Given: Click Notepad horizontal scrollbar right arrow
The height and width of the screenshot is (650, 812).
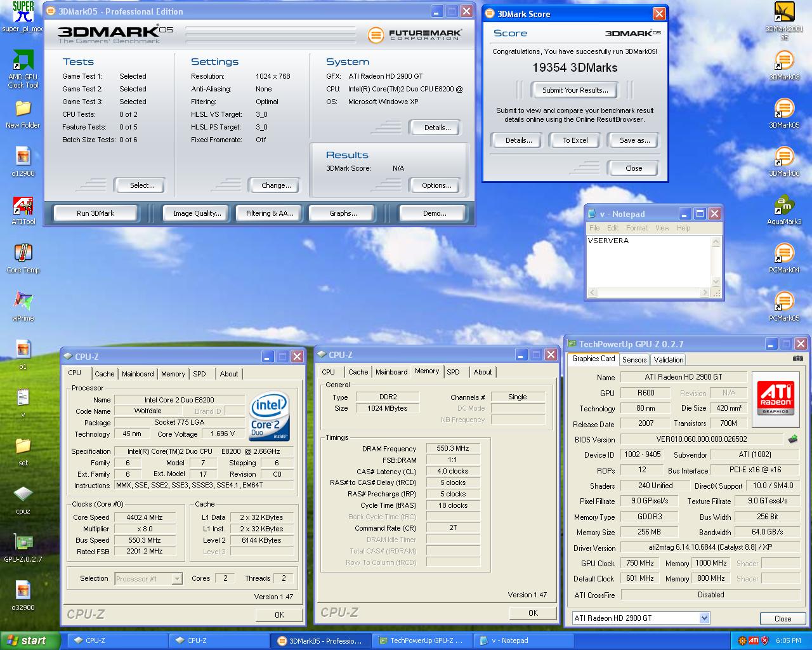Looking at the screenshot, I should point(704,293).
